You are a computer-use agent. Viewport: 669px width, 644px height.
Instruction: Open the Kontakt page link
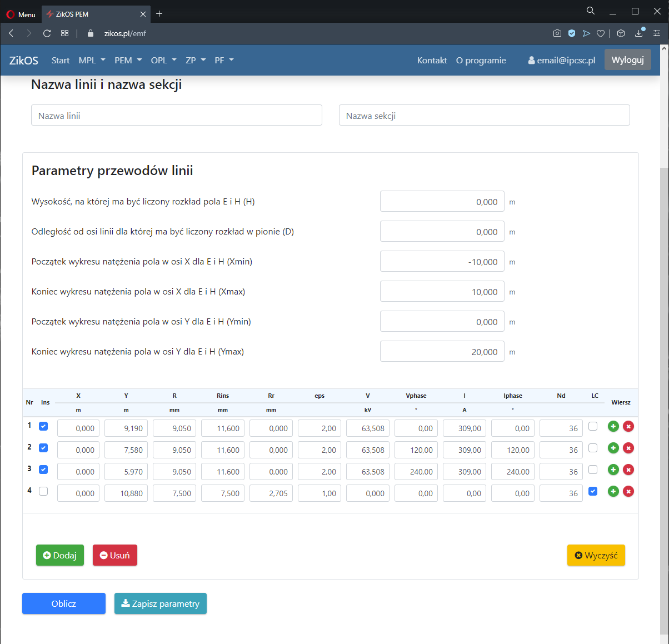point(432,60)
